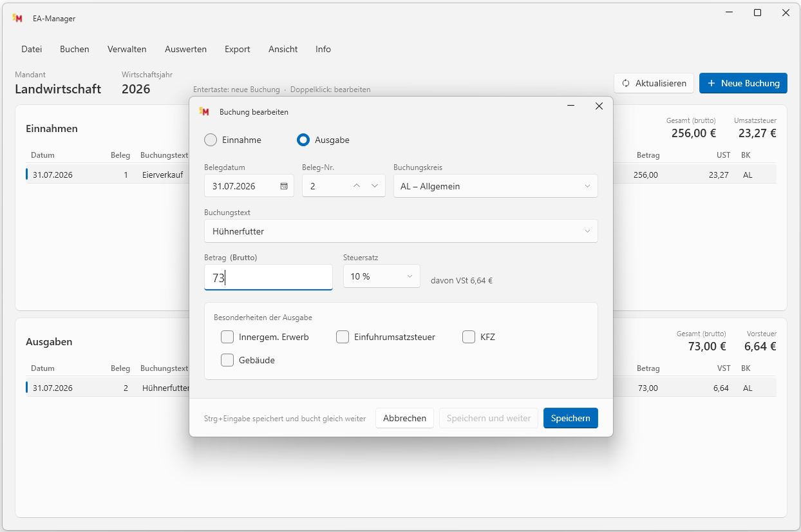Click the Buchung bearbeiten dialog logo icon
This screenshot has height=532, width=801.
pos(204,111)
